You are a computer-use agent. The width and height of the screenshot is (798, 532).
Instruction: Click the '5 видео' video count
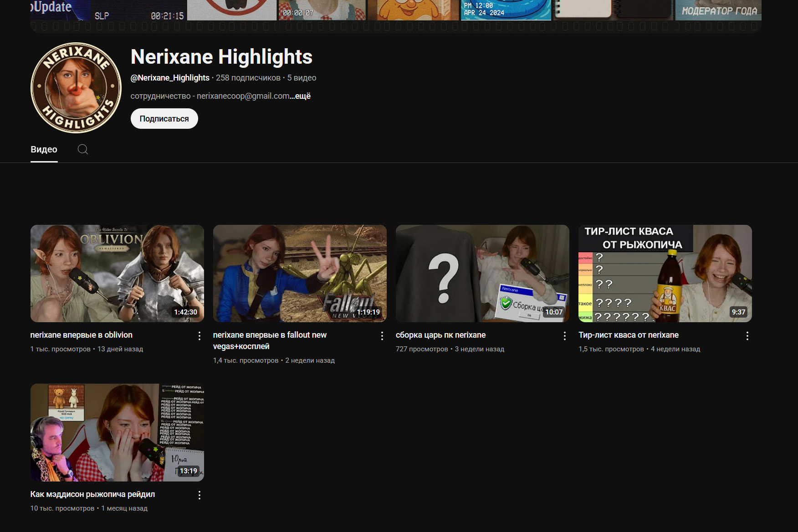[302, 78]
